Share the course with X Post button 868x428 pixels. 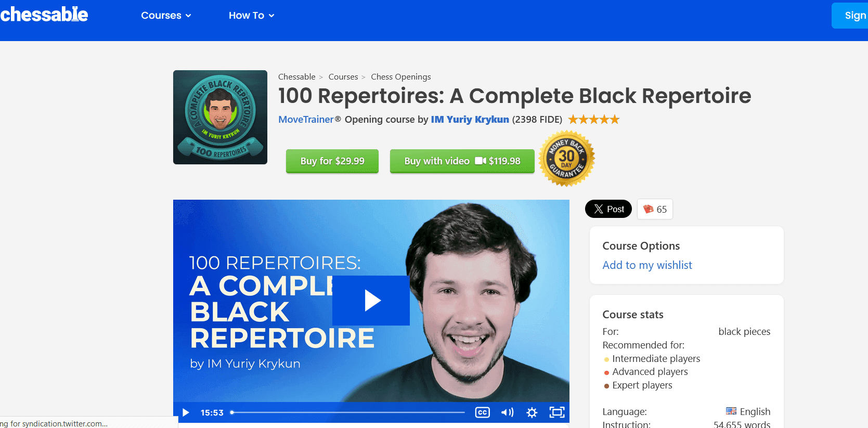(x=608, y=209)
